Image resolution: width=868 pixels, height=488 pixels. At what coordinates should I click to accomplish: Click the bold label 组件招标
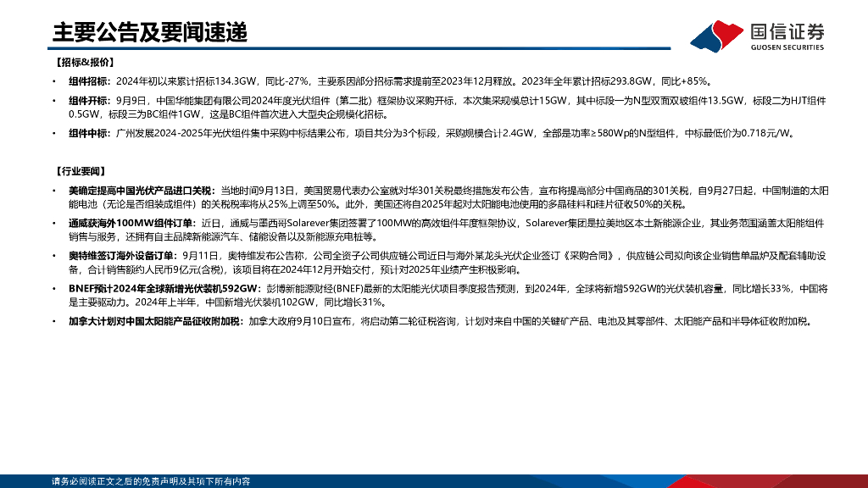click(88, 81)
